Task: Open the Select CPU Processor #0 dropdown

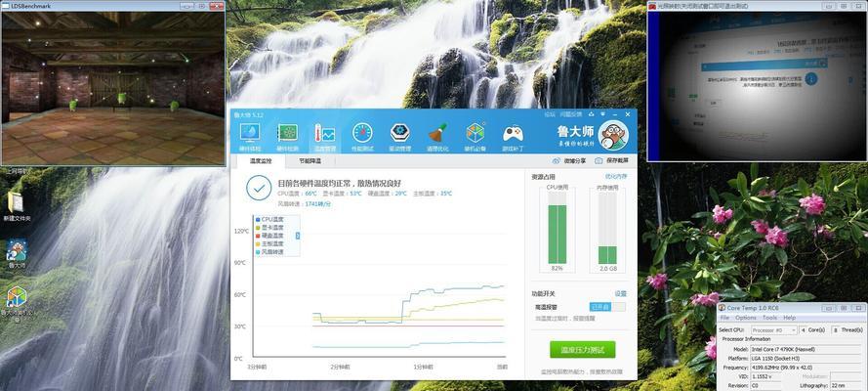Action: [x=774, y=330]
